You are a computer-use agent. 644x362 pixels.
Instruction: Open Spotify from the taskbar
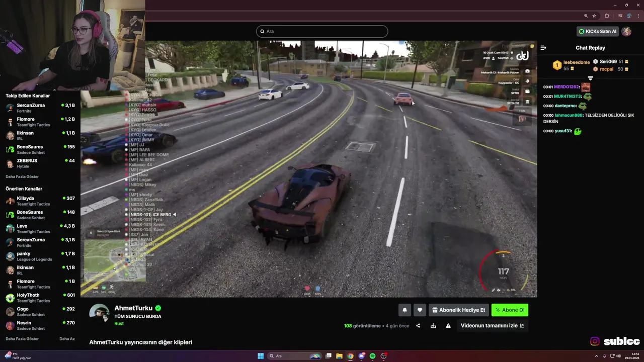tap(372, 356)
